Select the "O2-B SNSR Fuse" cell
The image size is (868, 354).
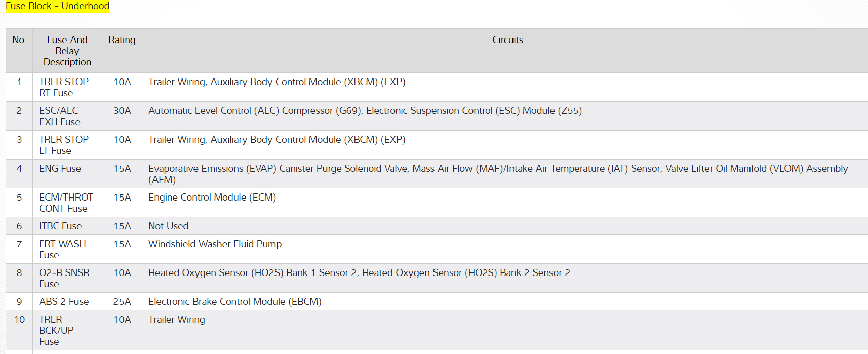click(x=64, y=278)
